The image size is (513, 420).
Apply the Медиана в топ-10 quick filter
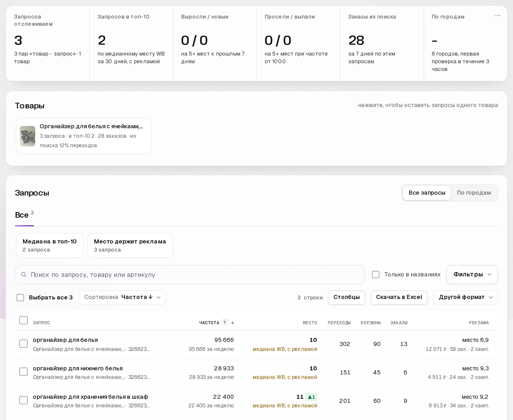tap(50, 245)
